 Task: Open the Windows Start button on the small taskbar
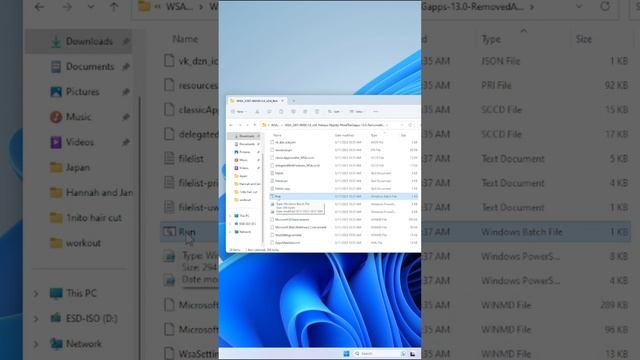coord(347,353)
